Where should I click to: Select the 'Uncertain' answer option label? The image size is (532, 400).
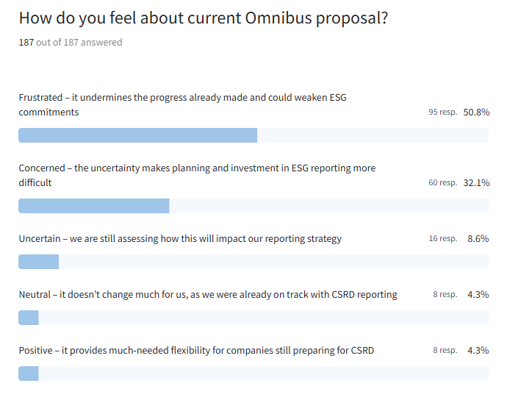(x=180, y=239)
